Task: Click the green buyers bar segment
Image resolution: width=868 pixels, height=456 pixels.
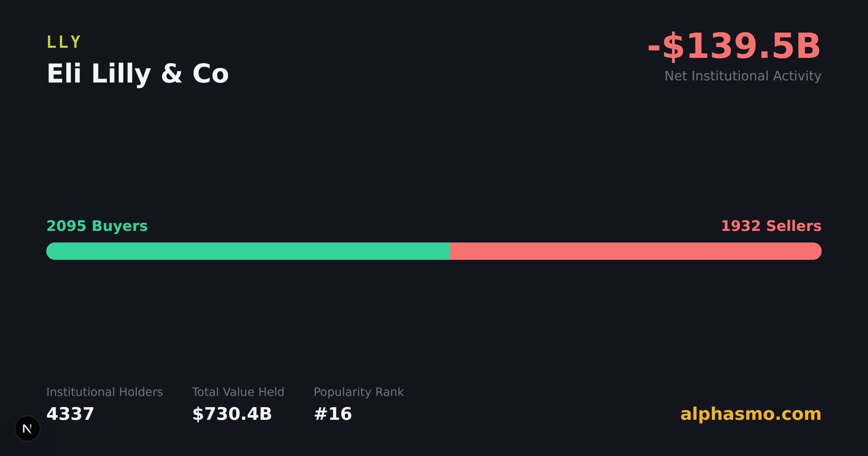Action: [248, 251]
